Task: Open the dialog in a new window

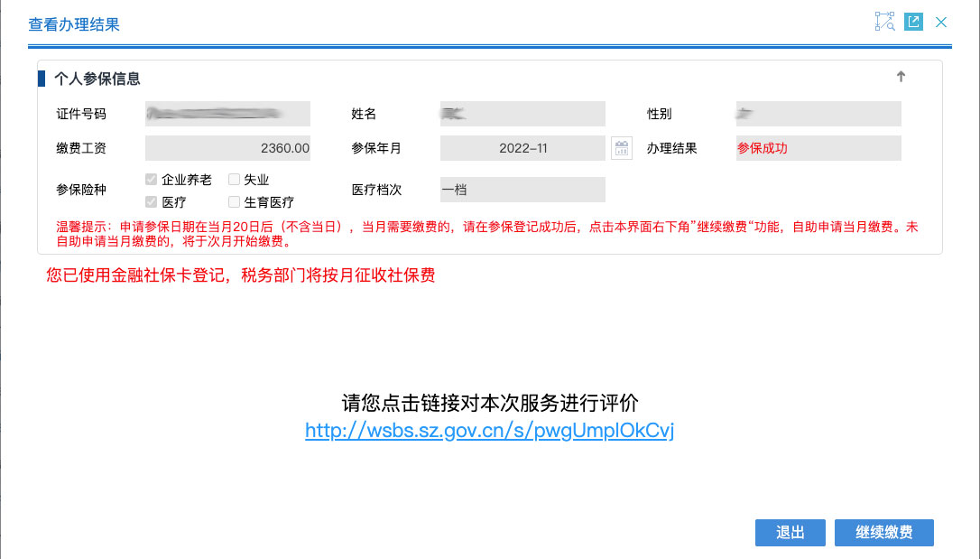Action: click(x=913, y=21)
